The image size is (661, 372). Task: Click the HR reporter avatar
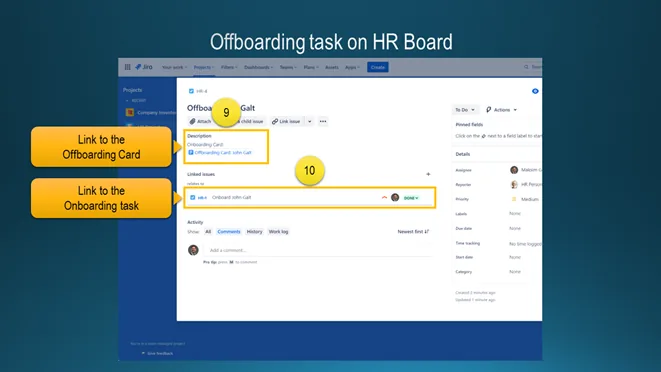tap(514, 184)
